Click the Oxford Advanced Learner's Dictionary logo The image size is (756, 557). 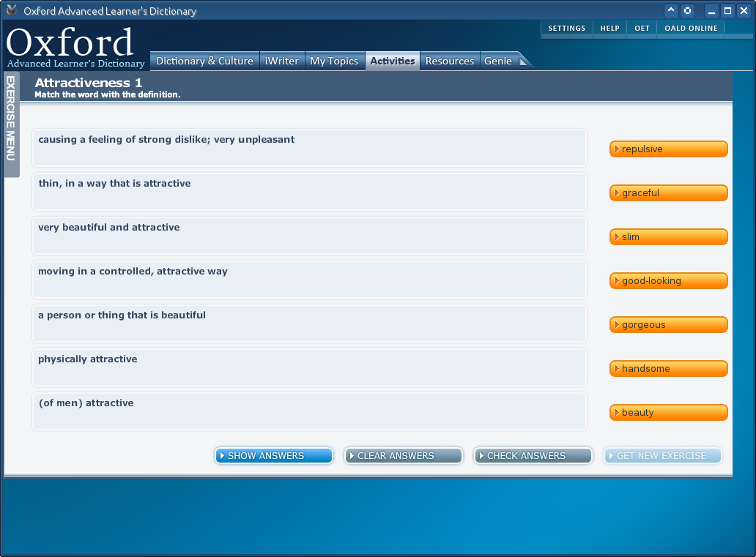pos(75,47)
